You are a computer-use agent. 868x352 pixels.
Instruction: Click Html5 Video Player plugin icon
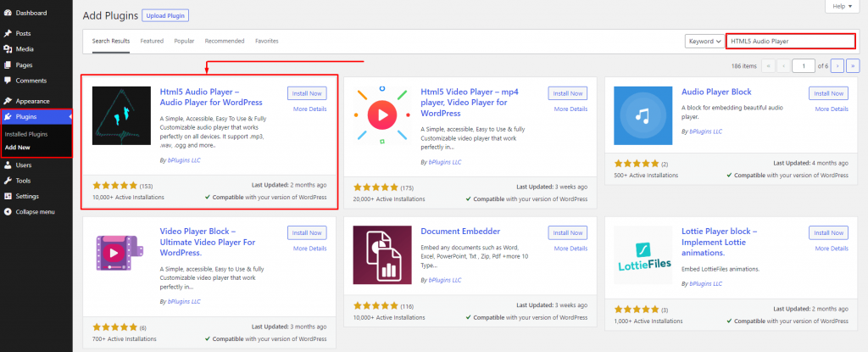pyautogui.click(x=382, y=115)
